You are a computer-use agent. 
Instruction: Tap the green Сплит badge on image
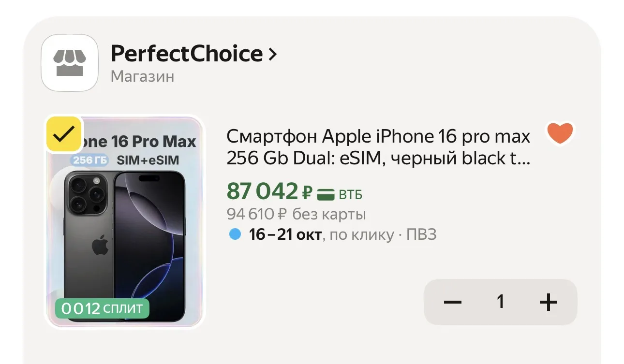102,308
